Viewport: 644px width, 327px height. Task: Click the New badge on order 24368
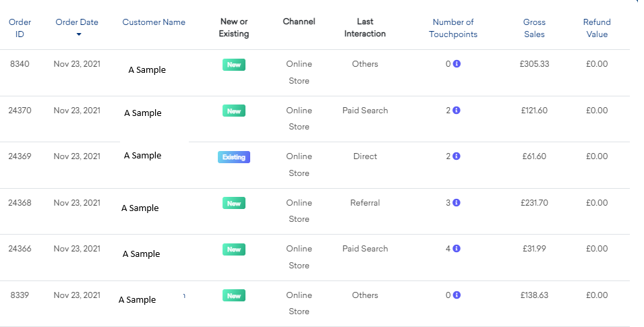(234, 203)
